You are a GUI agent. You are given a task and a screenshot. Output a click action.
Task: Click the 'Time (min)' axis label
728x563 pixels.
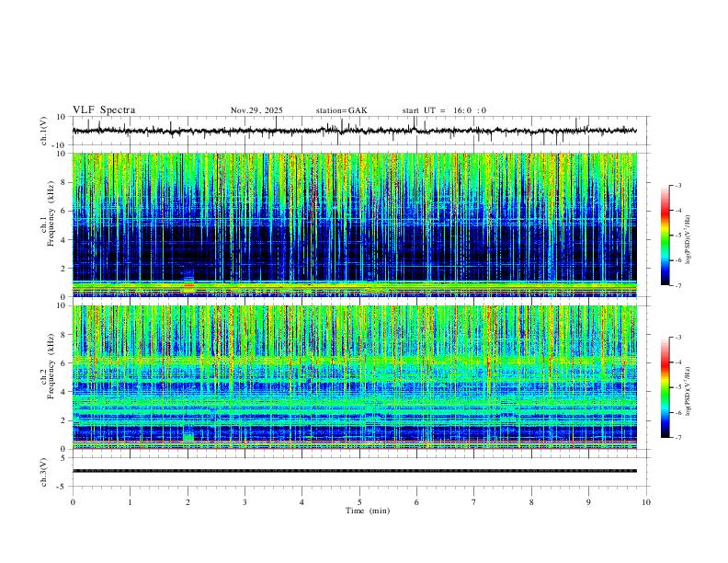tap(368, 511)
